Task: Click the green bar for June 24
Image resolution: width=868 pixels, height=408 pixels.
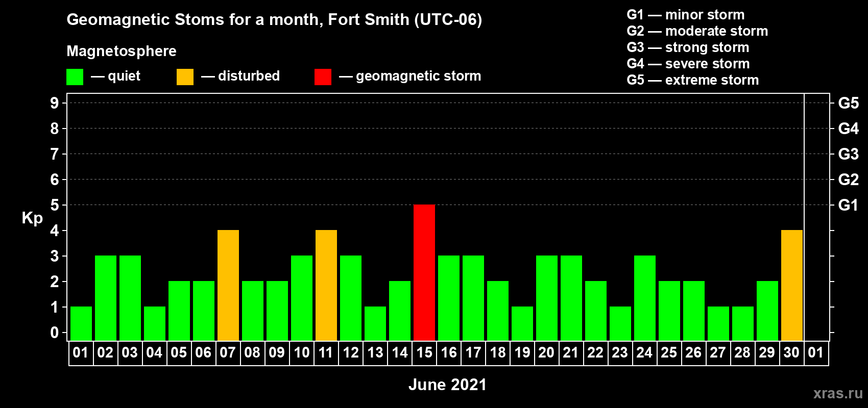Action: tap(645, 298)
